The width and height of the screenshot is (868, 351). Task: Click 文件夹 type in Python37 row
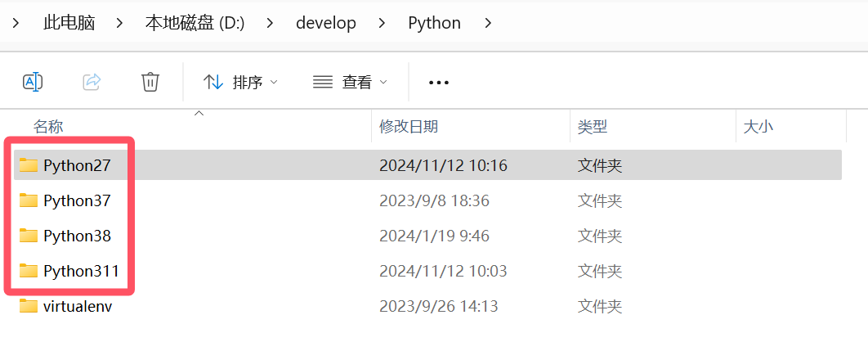point(600,200)
